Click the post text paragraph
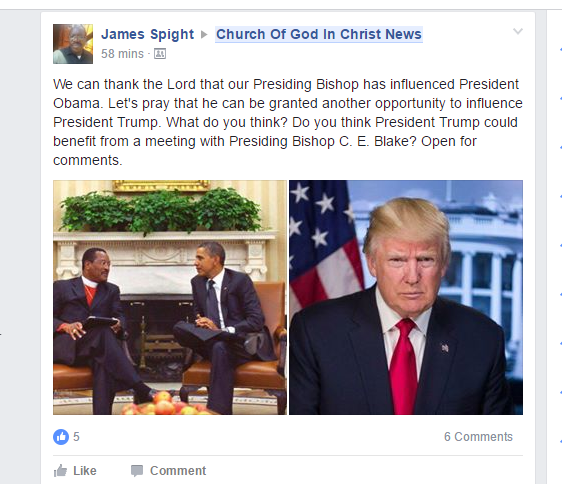The width and height of the screenshot is (562, 484). [287, 122]
